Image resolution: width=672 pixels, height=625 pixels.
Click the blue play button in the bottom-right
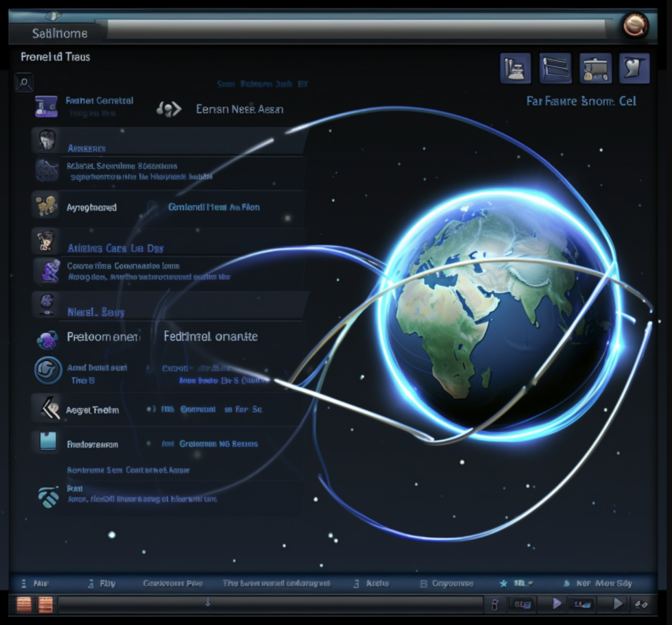557,604
